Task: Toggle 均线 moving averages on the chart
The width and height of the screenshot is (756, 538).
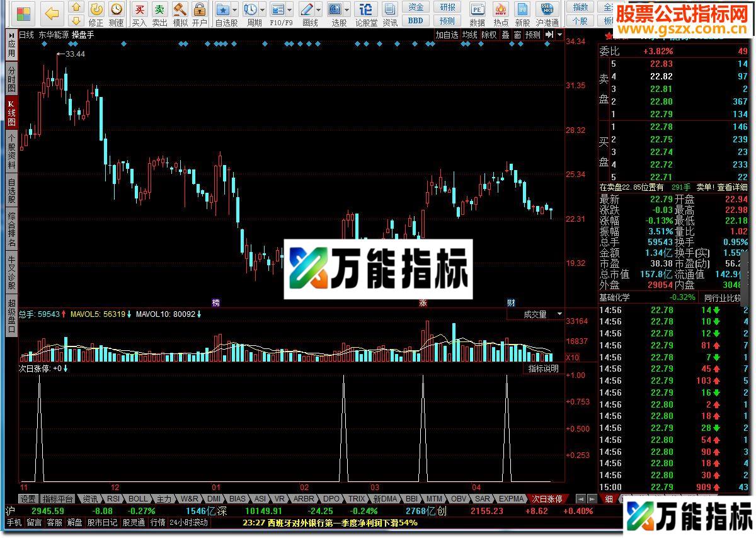Action: click(469, 35)
